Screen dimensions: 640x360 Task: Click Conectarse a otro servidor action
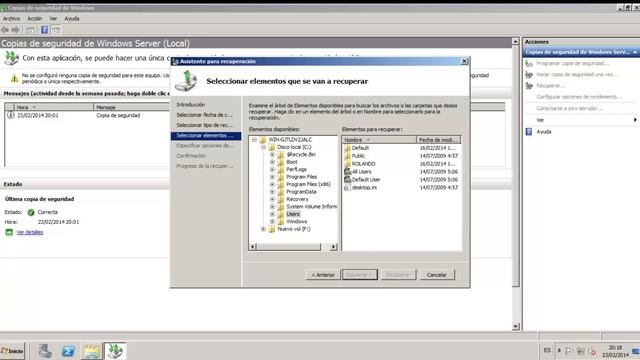coord(569,109)
